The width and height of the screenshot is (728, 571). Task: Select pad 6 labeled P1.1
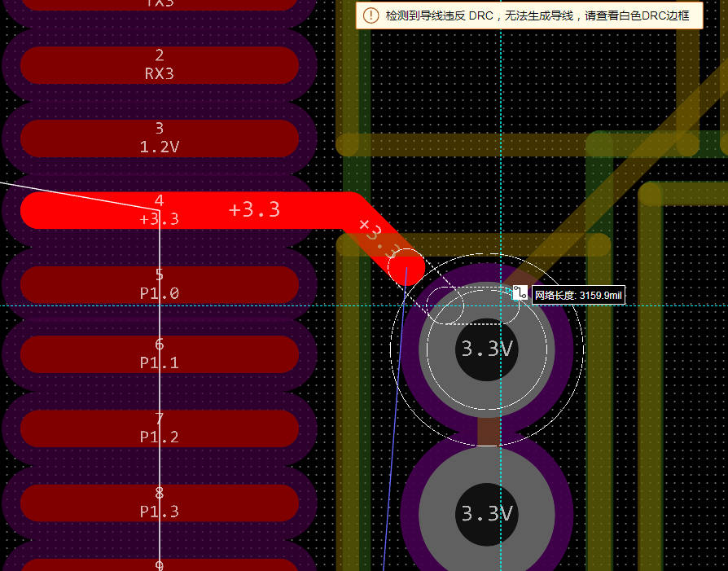tap(160, 354)
